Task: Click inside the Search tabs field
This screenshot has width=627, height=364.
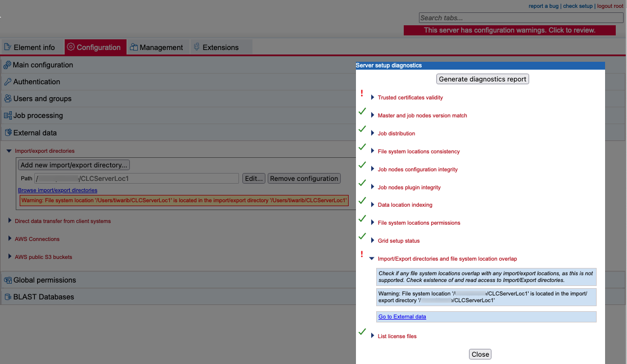Action: pyautogui.click(x=520, y=17)
